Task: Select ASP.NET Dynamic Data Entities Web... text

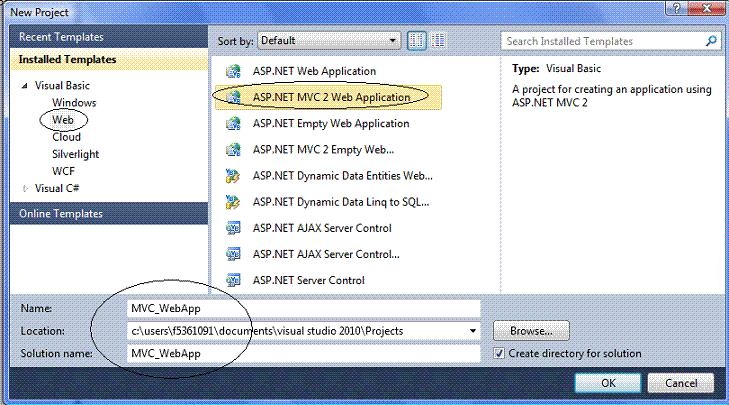Action: pos(343,176)
